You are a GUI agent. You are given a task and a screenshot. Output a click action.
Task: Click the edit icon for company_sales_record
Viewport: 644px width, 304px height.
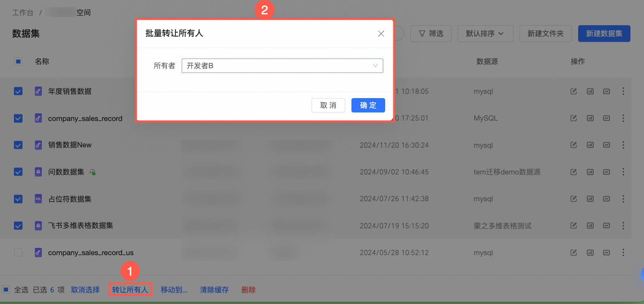[573, 118]
